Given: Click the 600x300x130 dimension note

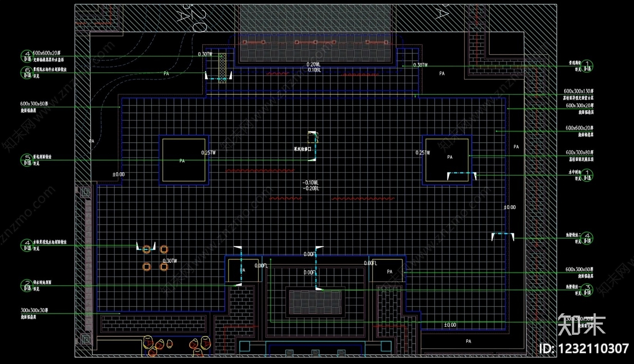Looking at the screenshot, I should (x=579, y=91).
